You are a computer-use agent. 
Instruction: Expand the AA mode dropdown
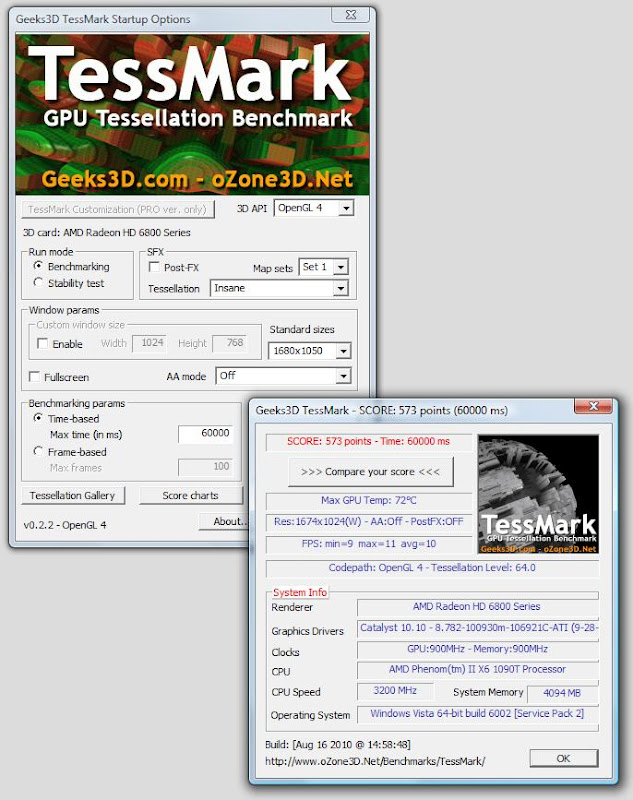(x=283, y=376)
